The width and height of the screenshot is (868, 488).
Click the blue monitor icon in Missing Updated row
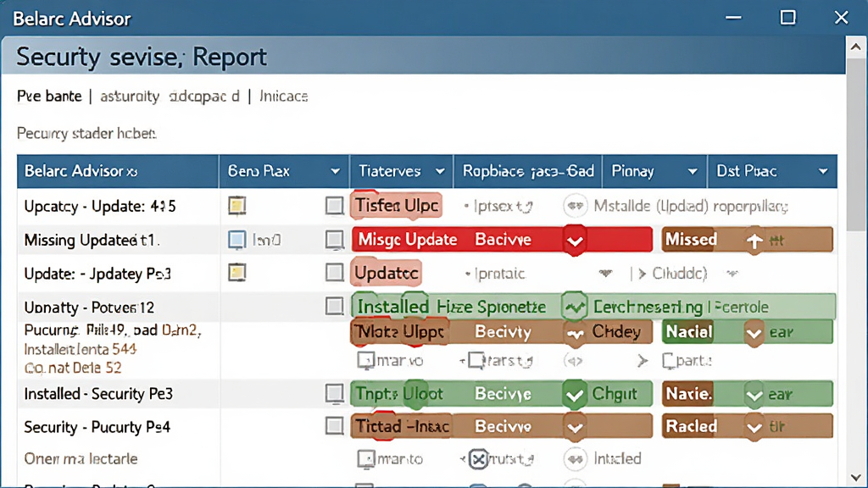(237, 240)
